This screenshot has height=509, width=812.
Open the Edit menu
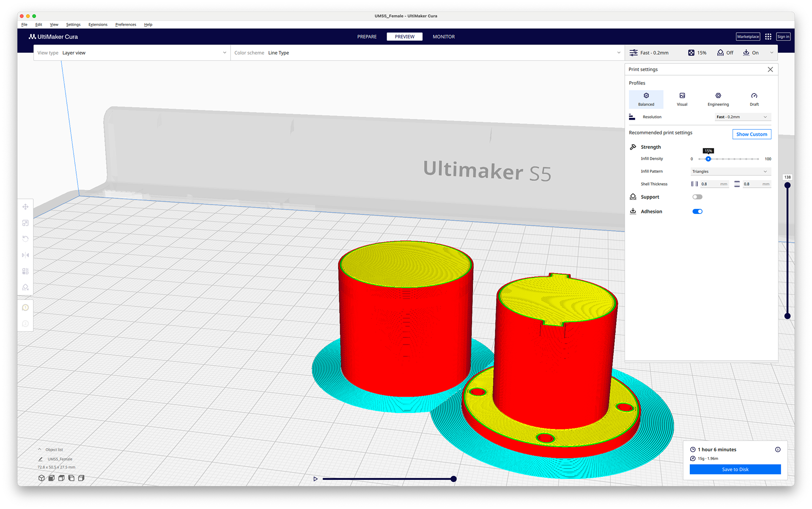pyautogui.click(x=38, y=25)
